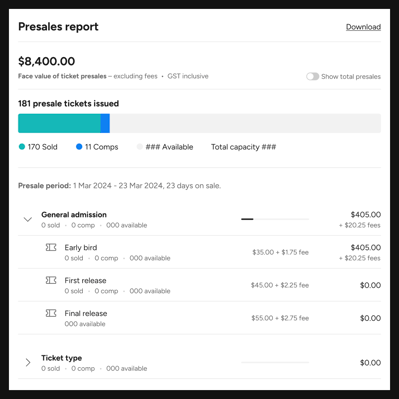
Task: Click 'Face value of ticket presales' caption
Action: click(62, 76)
